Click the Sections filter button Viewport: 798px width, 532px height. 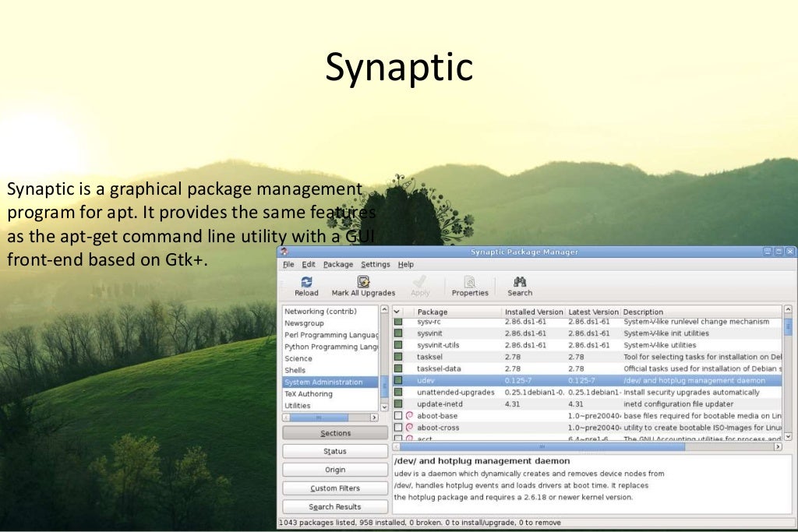tap(335, 433)
